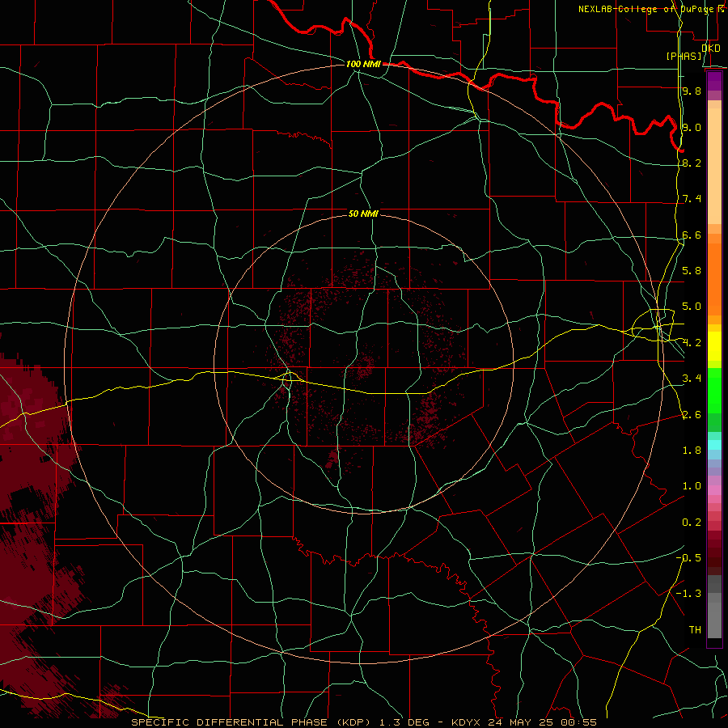The width and height of the screenshot is (728, 728).
Task: Click the -0.5 value on the color scale
Action: point(688,558)
